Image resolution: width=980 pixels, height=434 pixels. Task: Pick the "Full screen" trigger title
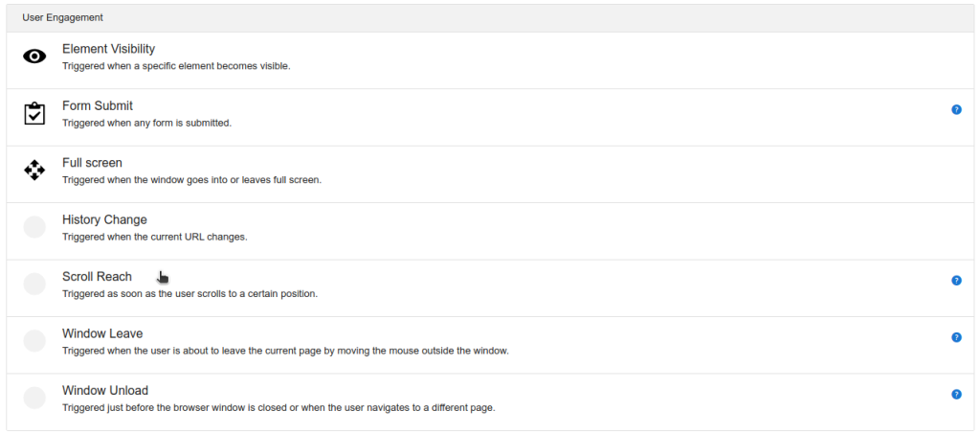(92, 163)
